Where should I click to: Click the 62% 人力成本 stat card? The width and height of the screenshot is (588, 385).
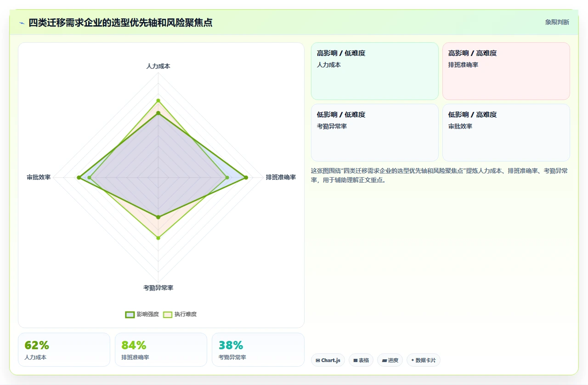coord(64,350)
